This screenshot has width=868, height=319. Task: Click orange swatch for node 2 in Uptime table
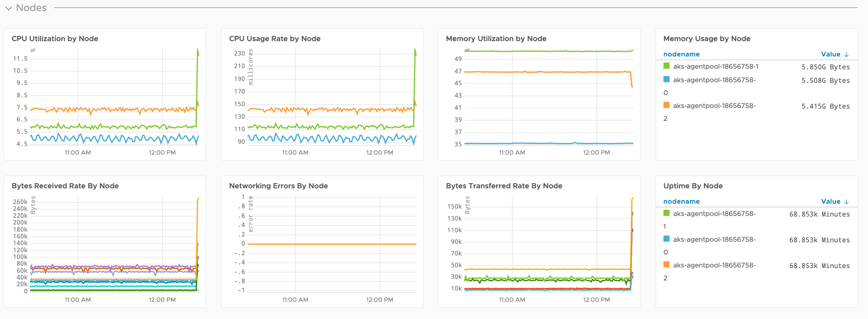[666, 264]
